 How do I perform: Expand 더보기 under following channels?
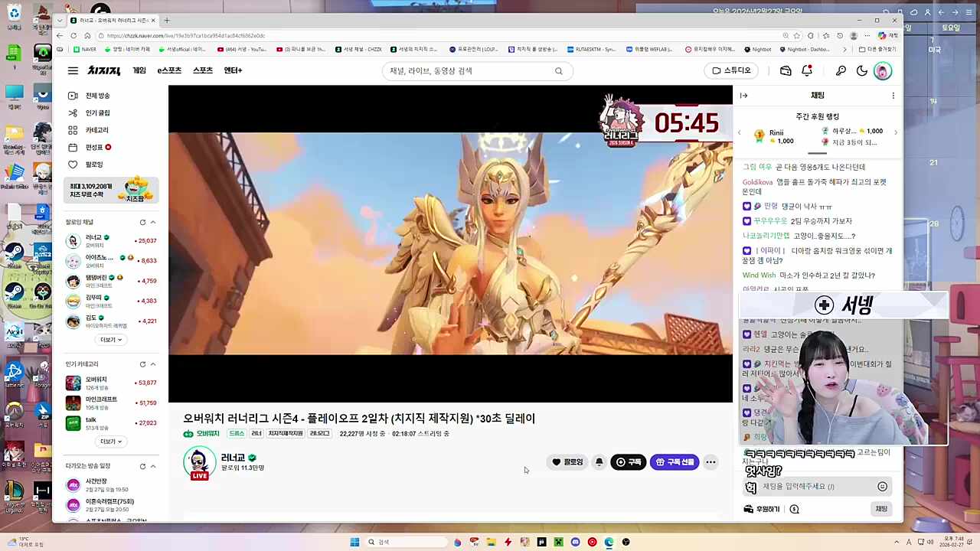(x=109, y=339)
